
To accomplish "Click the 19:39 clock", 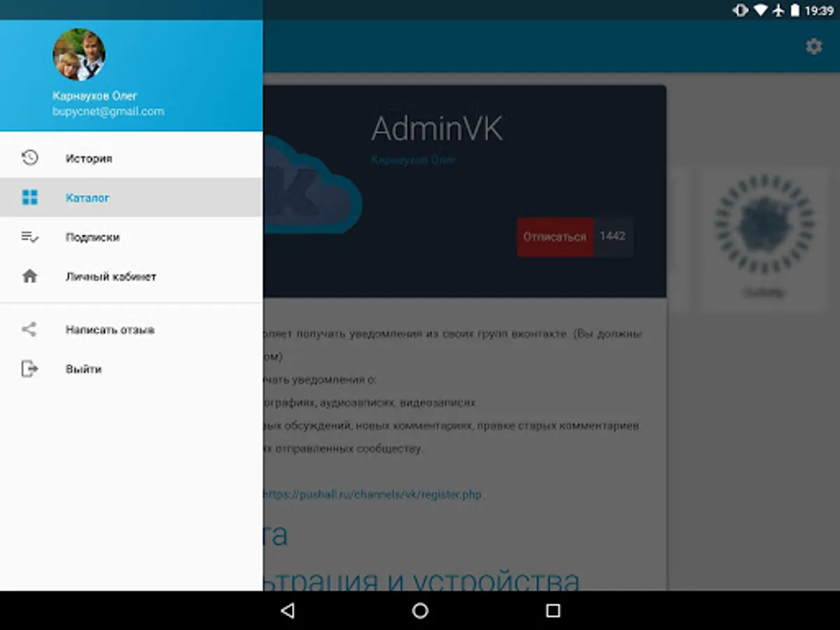I will tap(819, 10).
